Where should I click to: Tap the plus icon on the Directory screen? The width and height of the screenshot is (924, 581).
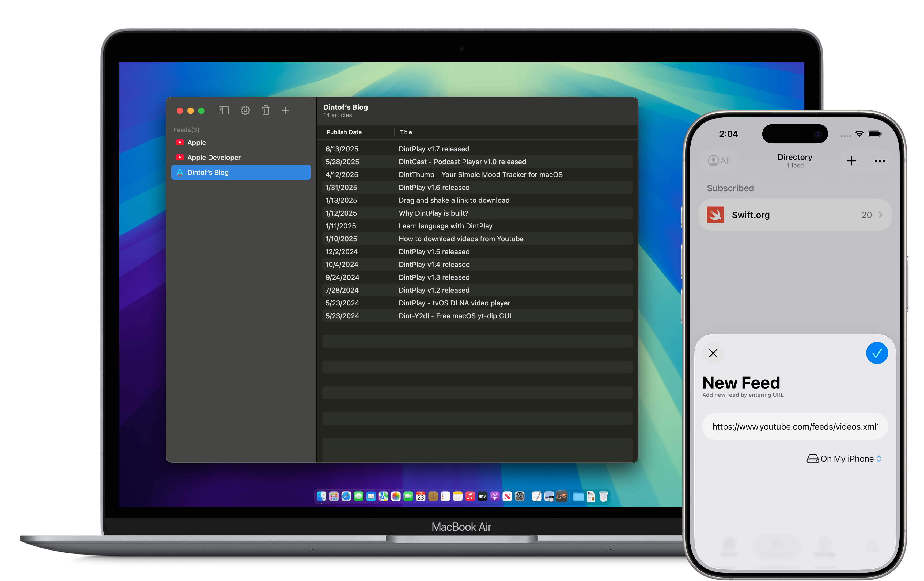point(851,161)
